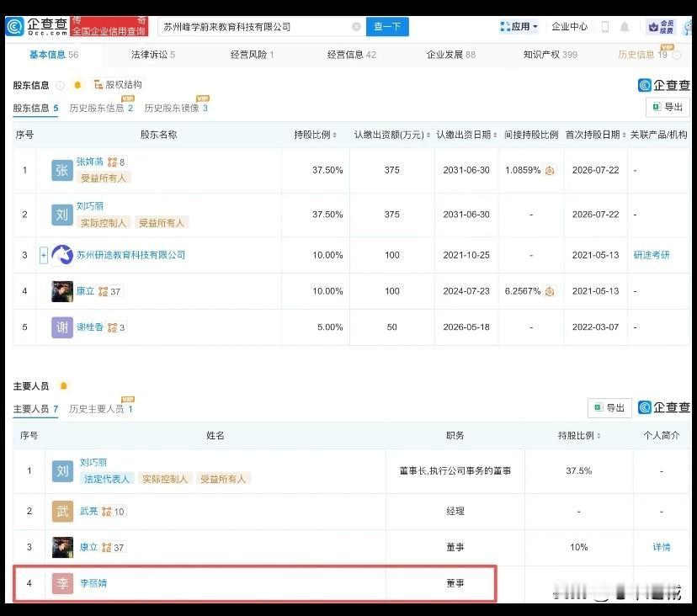Open notifications bell in header

(x=625, y=27)
